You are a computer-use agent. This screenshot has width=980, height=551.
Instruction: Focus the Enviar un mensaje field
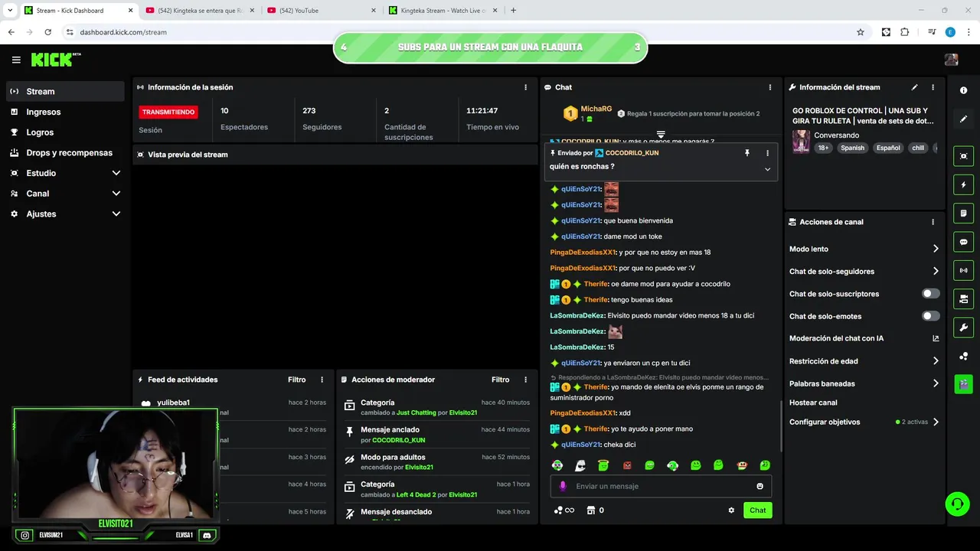point(661,486)
